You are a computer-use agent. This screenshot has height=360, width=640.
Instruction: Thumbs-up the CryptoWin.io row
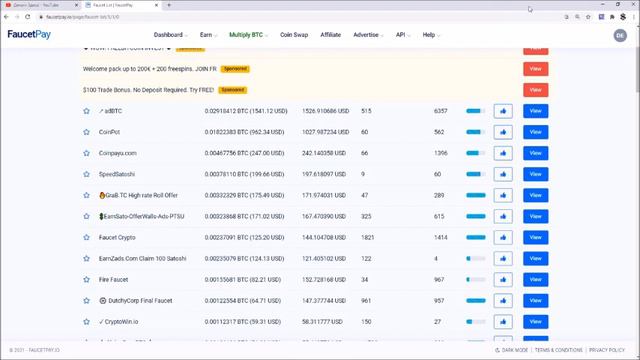click(503, 322)
